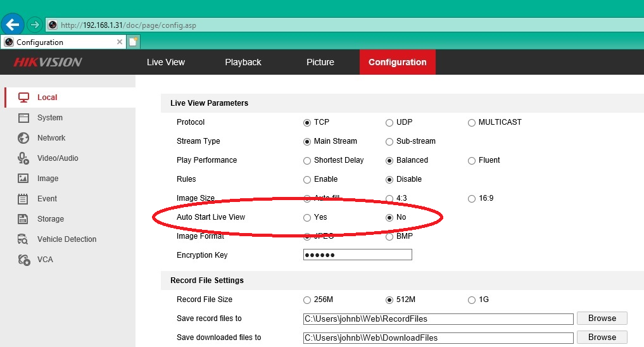The width and height of the screenshot is (644, 347).
Task: Set Auto Start Live View to Yes
Action: [307, 217]
